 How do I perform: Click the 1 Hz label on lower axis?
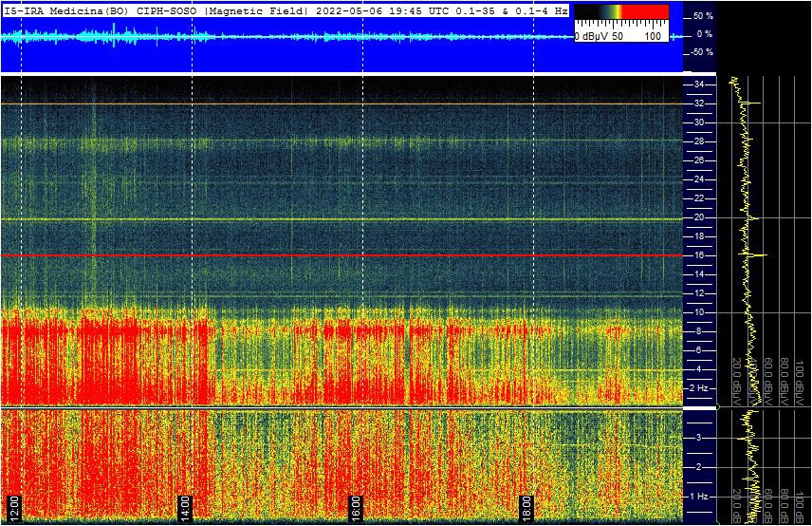[700, 497]
